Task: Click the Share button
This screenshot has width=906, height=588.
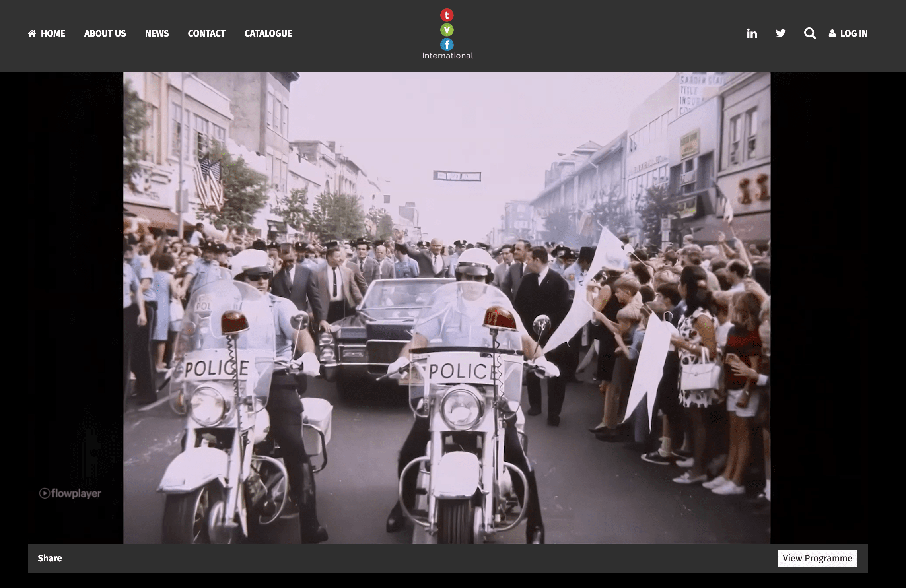Action: pos(50,558)
